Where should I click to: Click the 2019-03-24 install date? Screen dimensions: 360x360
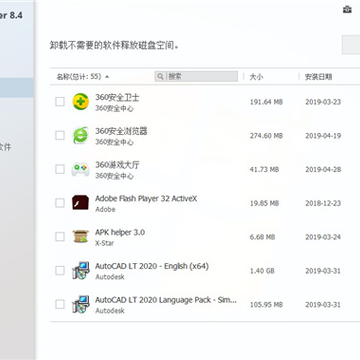click(x=323, y=237)
